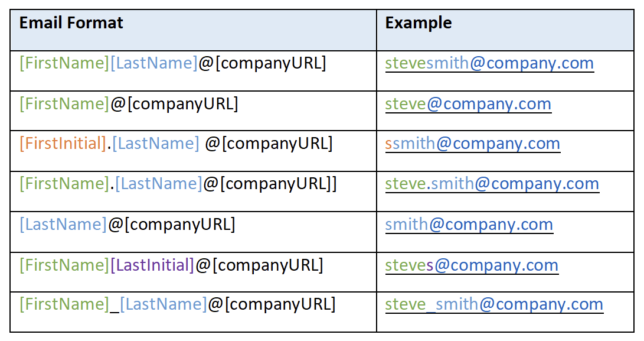Select the Example column header
The height and width of the screenshot is (341, 644).
505,30
